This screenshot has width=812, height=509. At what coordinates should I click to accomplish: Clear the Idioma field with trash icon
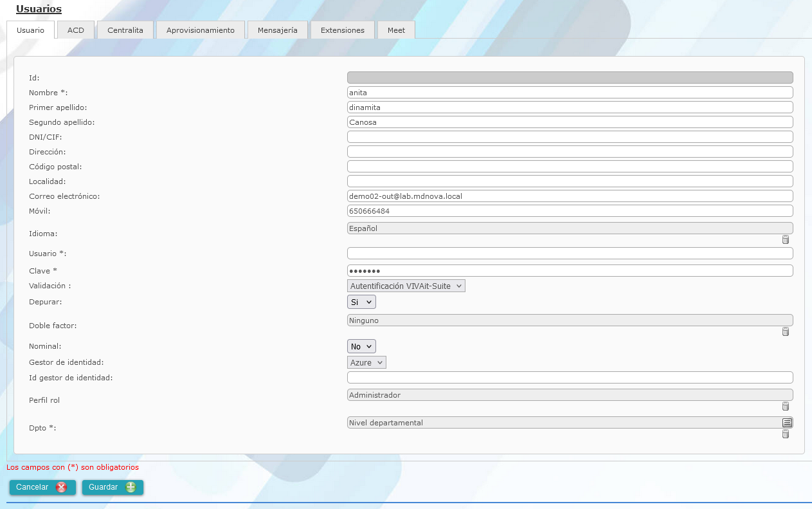point(785,239)
